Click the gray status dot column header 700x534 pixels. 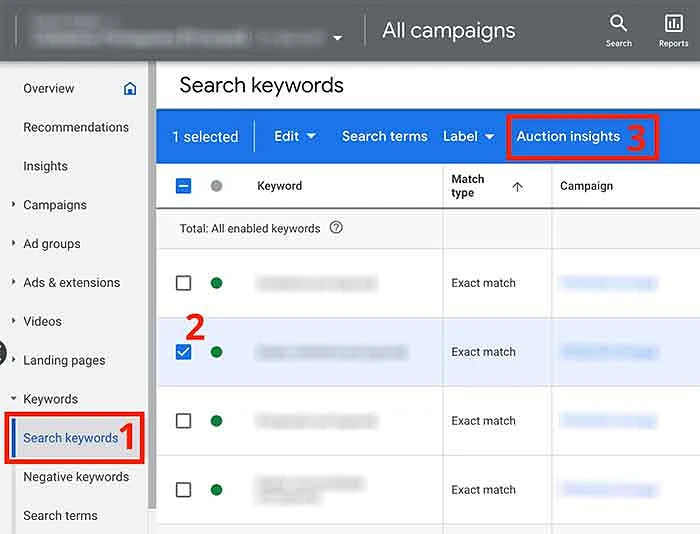[x=216, y=186]
